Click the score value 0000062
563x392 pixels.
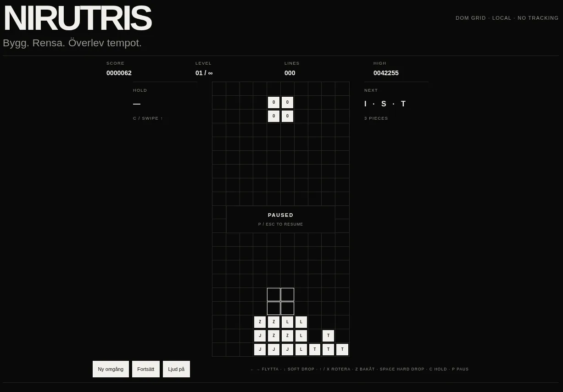(x=119, y=73)
